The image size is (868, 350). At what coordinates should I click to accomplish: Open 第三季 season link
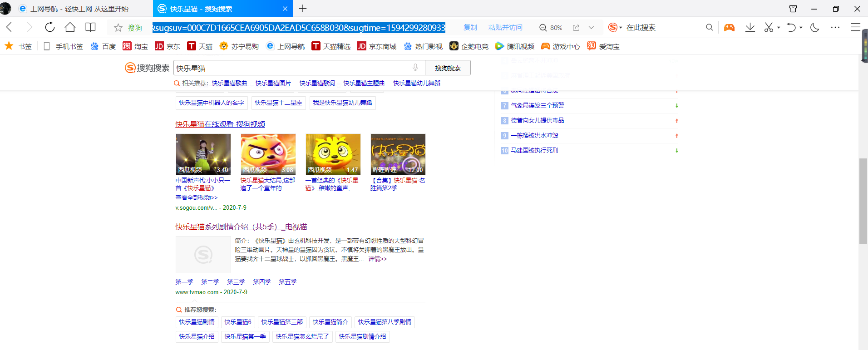[x=236, y=282]
